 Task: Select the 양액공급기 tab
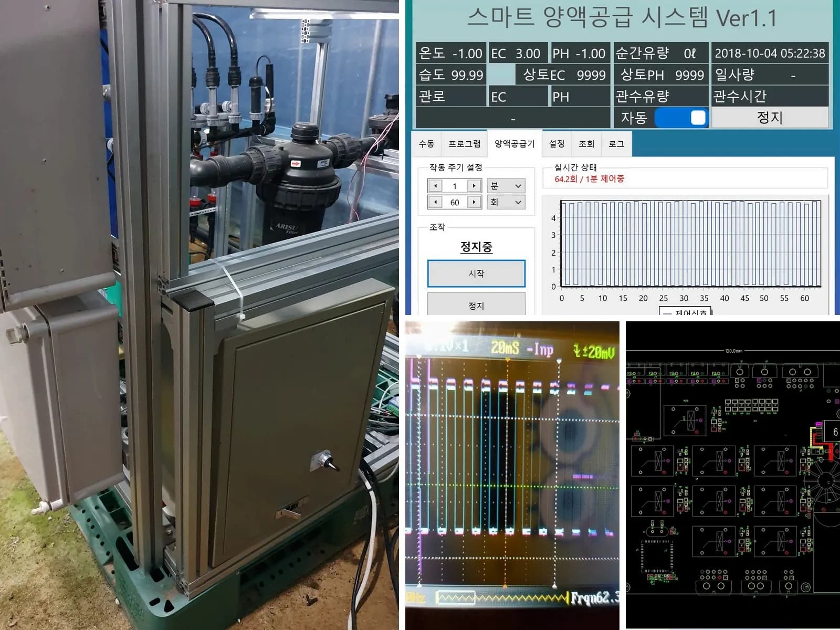pos(514,143)
